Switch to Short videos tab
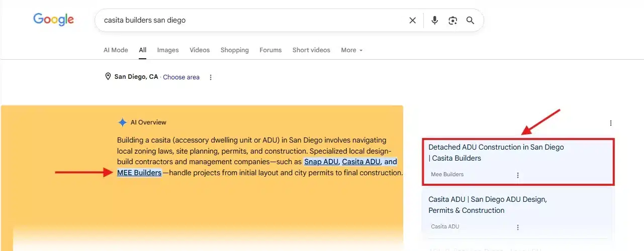This screenshot has height=251, width=644. [x=311, y=50]
